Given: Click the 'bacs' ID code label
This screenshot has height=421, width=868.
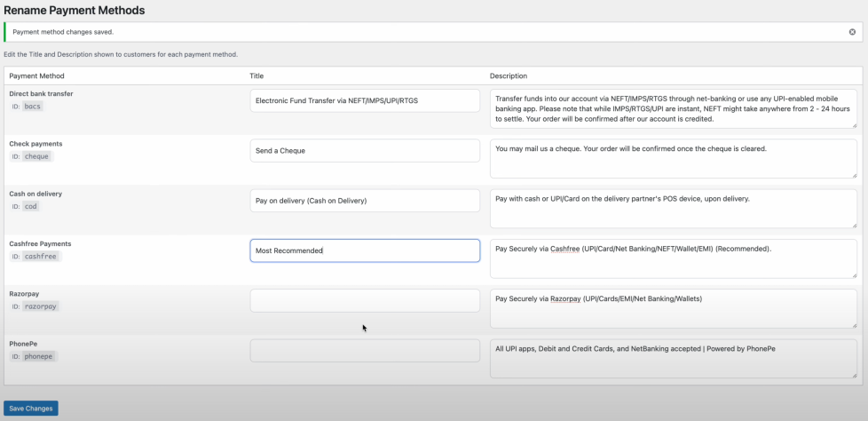Looking at the screenshot, I should [33, 107].
